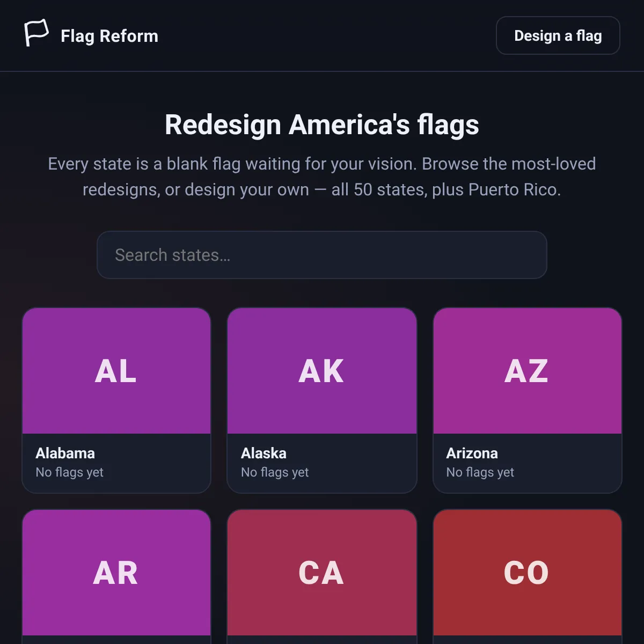The height and width of the screenshot is (644, 644).
Task: Select the CA crimson flag tile
Action: click(322, 573)
